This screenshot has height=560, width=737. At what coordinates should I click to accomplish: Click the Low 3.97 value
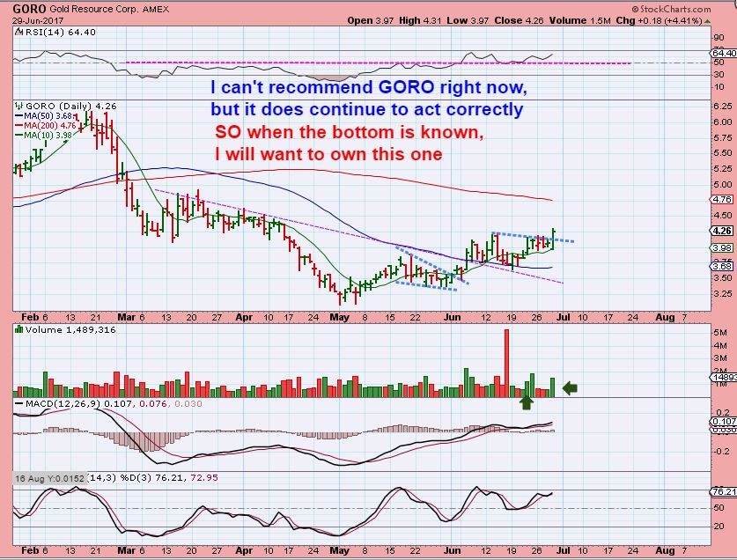point(468,20)
